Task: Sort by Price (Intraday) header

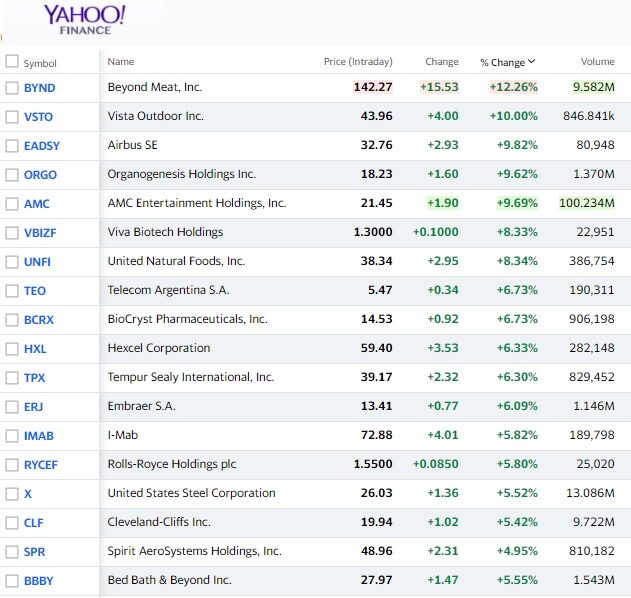Action: pos(358,62)
